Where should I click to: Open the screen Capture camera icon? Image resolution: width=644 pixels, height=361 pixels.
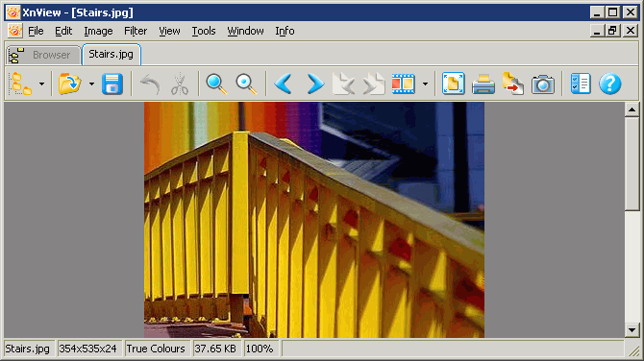pos(542,84)
